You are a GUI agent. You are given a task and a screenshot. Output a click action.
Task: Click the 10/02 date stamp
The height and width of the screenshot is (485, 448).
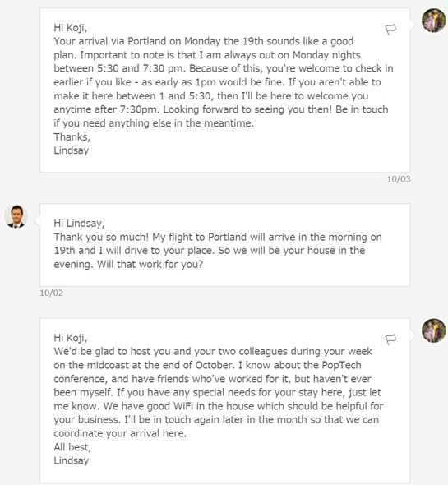pos(51,293)
